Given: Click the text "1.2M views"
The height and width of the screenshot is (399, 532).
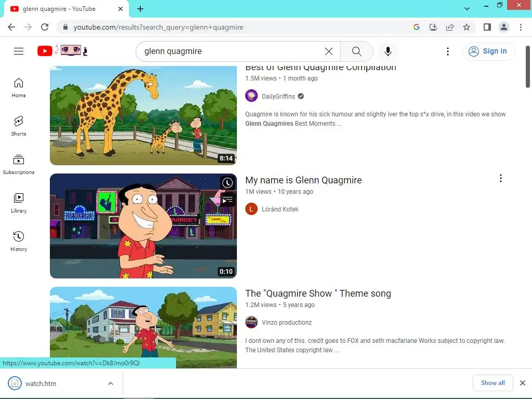Looking at the screenshot, I should (261, 305).
